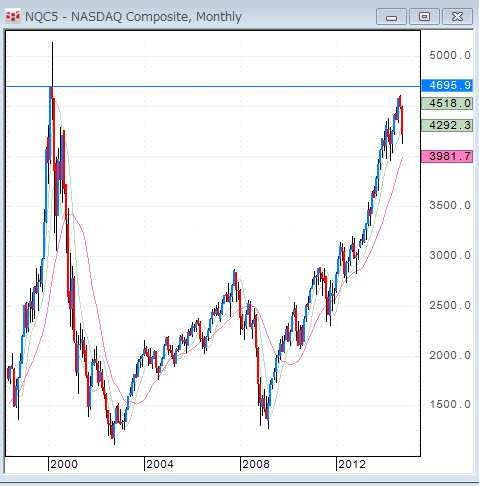Click the chart app icon in the title bar
The width and height of the screenshot is (479, 486).
pyautogui.click(x=13, y=16)
